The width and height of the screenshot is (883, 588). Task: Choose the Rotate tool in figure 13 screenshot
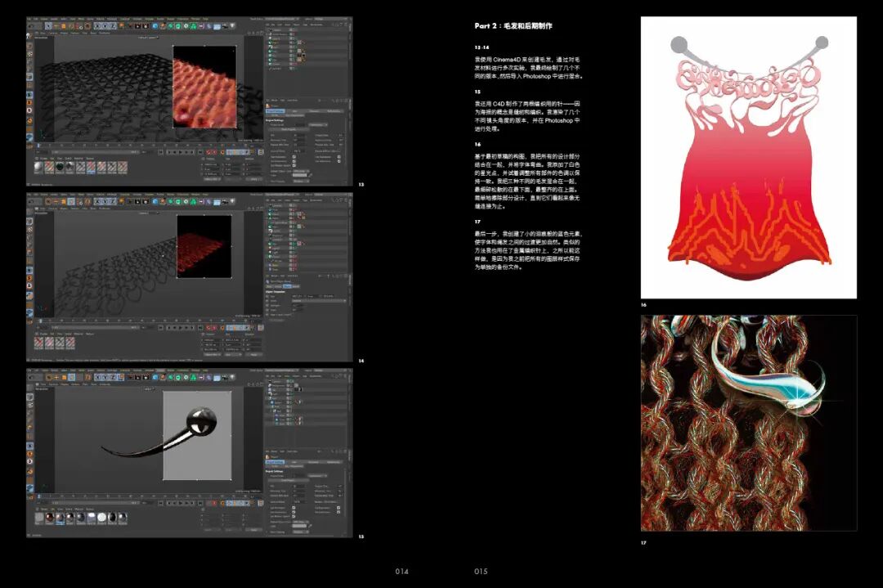coord(70,26)
